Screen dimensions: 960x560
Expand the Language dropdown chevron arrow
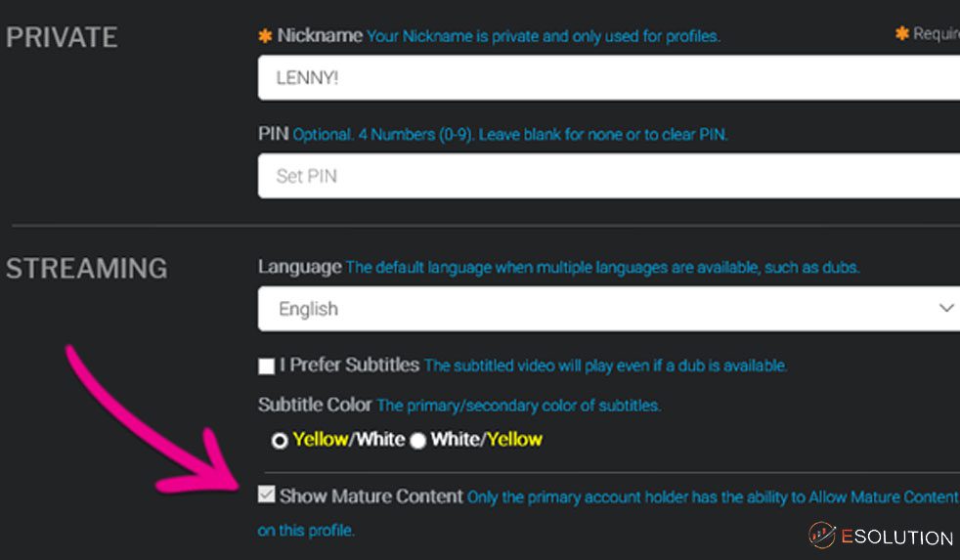pos(946,308)
